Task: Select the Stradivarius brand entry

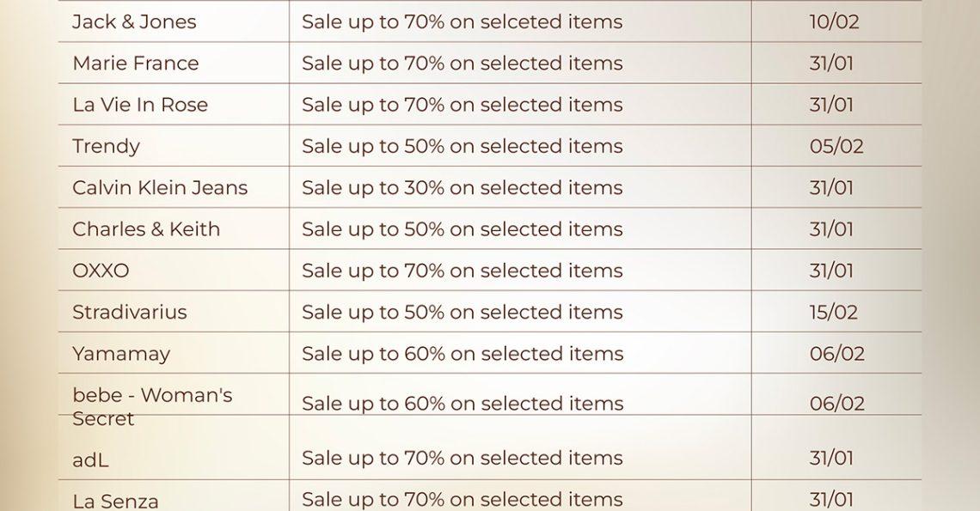Action: point(129,312)
